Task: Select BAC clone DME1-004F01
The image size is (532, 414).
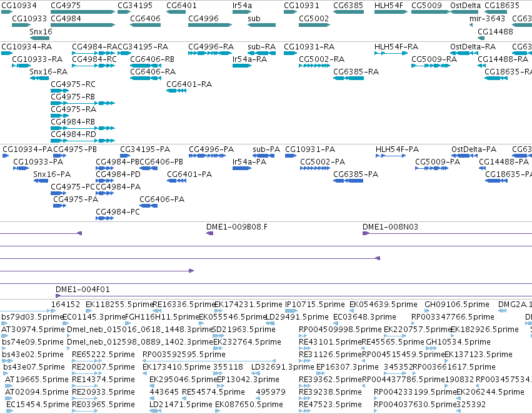Action: tap(83, 290)
